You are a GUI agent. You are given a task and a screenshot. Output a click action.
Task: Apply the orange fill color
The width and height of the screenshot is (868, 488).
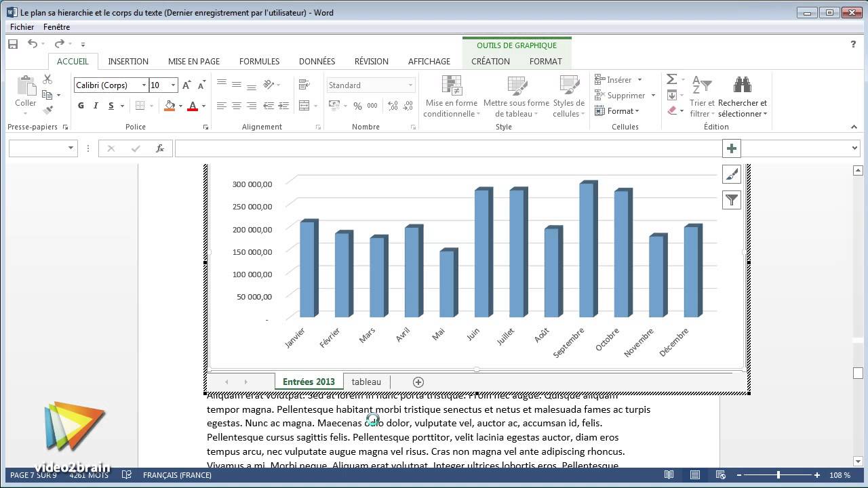170,106
